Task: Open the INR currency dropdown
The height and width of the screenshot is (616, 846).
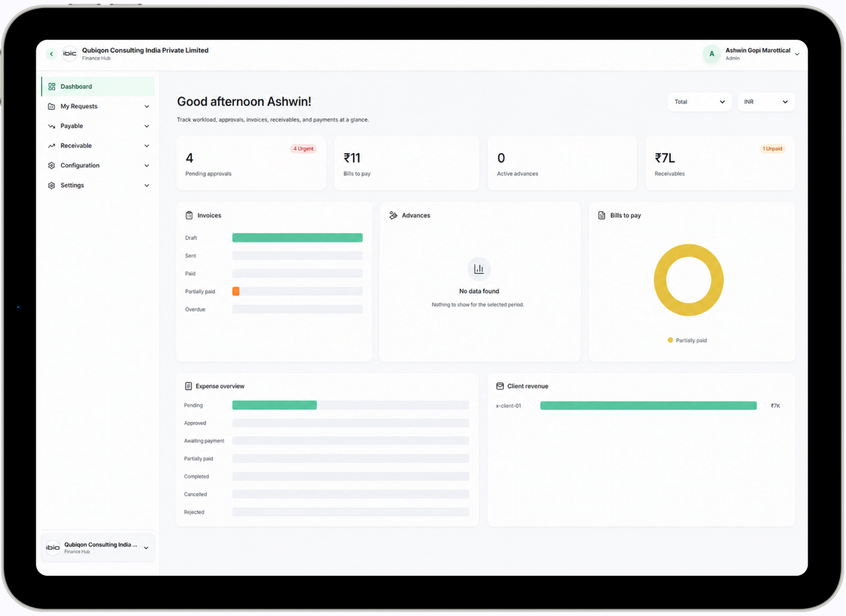Action: (766, 102)
